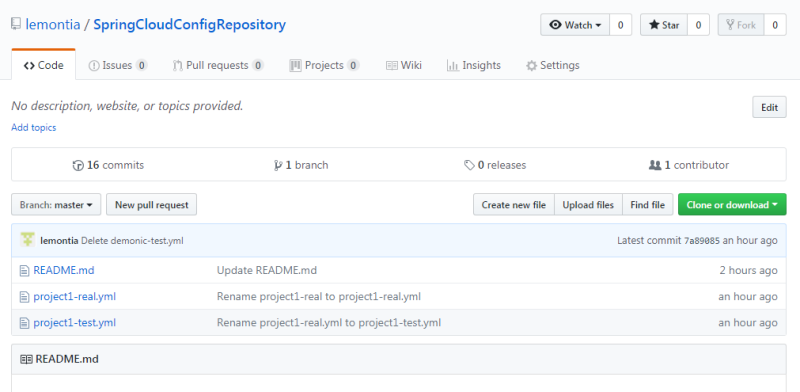Click the watchers count next to Watch
This screenshot has width=800, height=392.
click(620, 24)
